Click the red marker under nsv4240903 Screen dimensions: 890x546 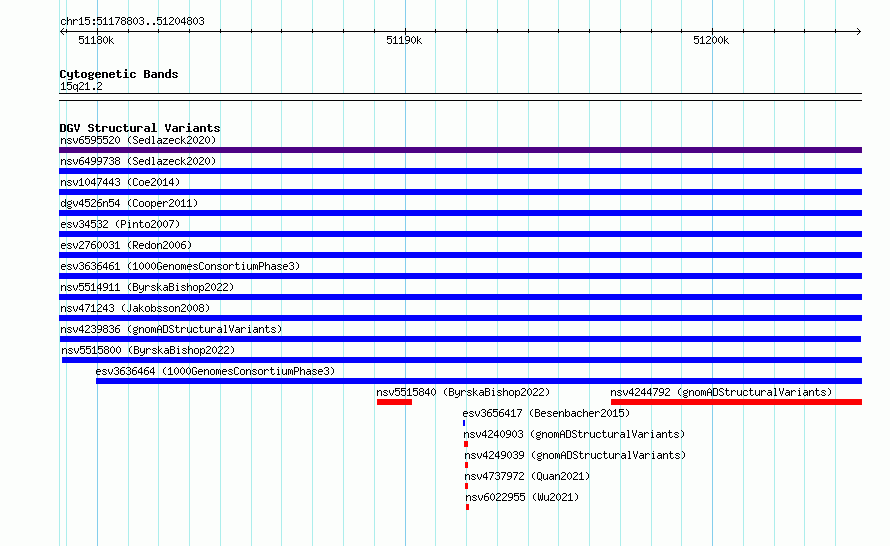[466, 444]
